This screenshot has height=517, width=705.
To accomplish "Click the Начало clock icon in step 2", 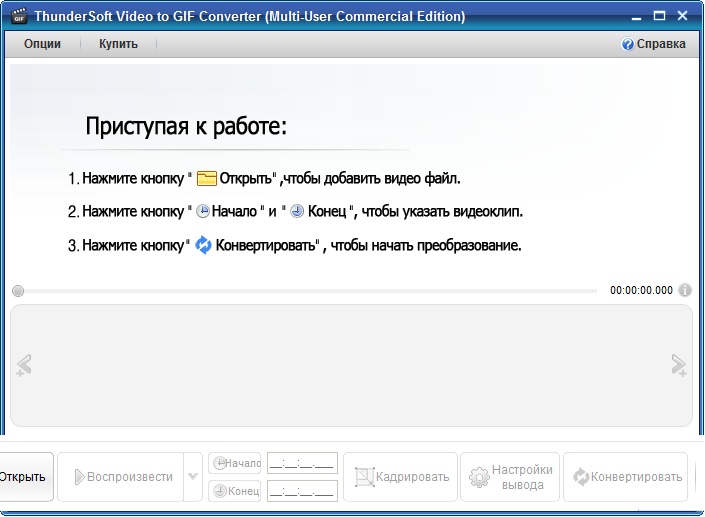I will 203,211.
